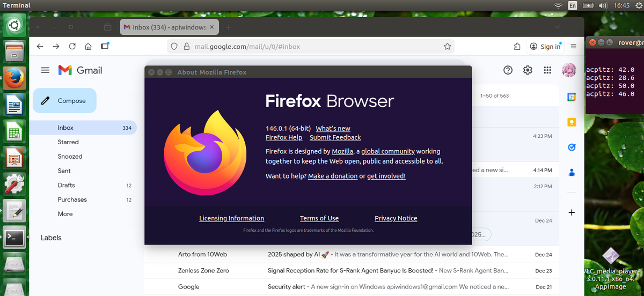Click Sign in button in Firefox toolbar
Screen dimensions: 644x296
545,47
